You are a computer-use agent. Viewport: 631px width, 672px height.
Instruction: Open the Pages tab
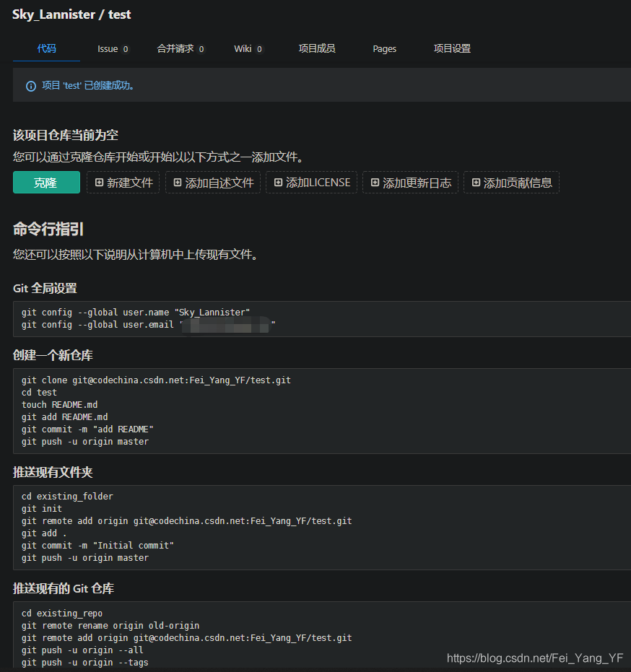click(x=384, y=49)
